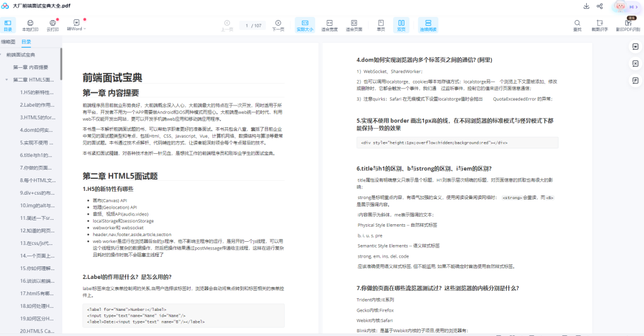Image resolution: width=644 pixels, height=336 pixels.
Task: Open outline entry 16.谈谈以前端
Action: 37,281
